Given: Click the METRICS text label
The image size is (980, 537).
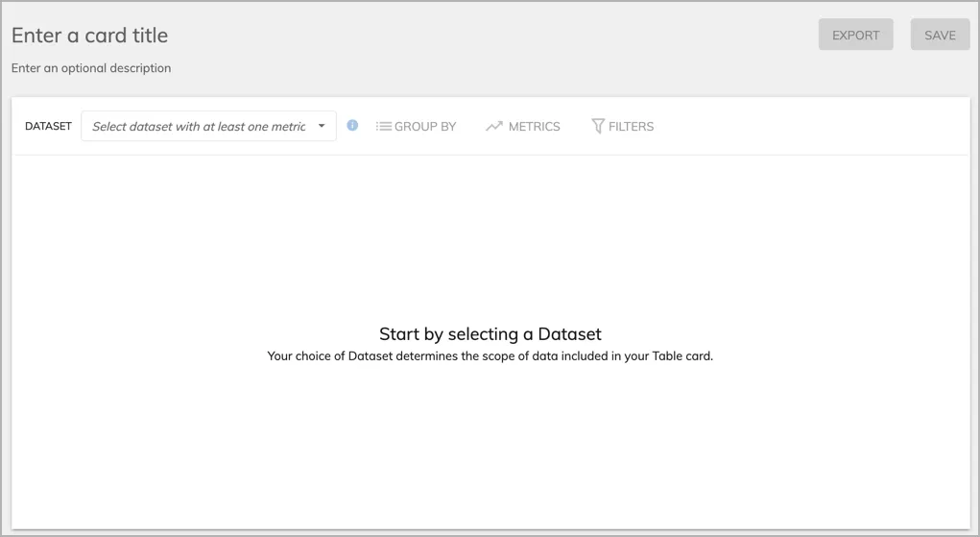Looking at the screenshot, I should 535,127.
